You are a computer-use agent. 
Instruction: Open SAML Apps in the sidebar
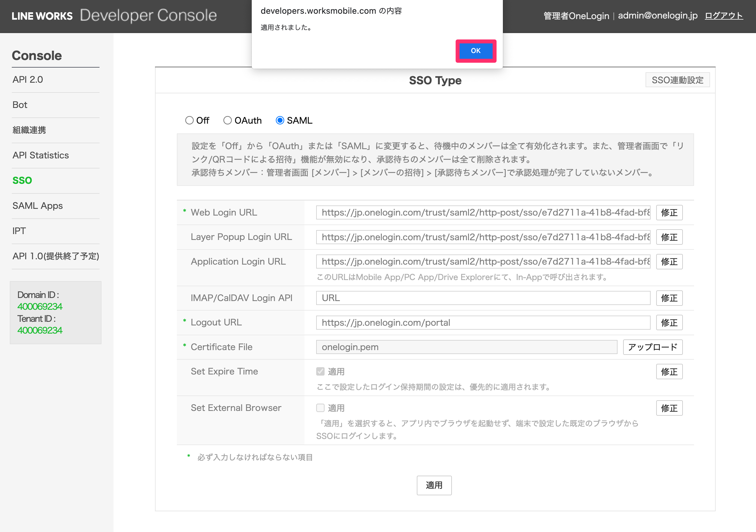tap(38, 206)
